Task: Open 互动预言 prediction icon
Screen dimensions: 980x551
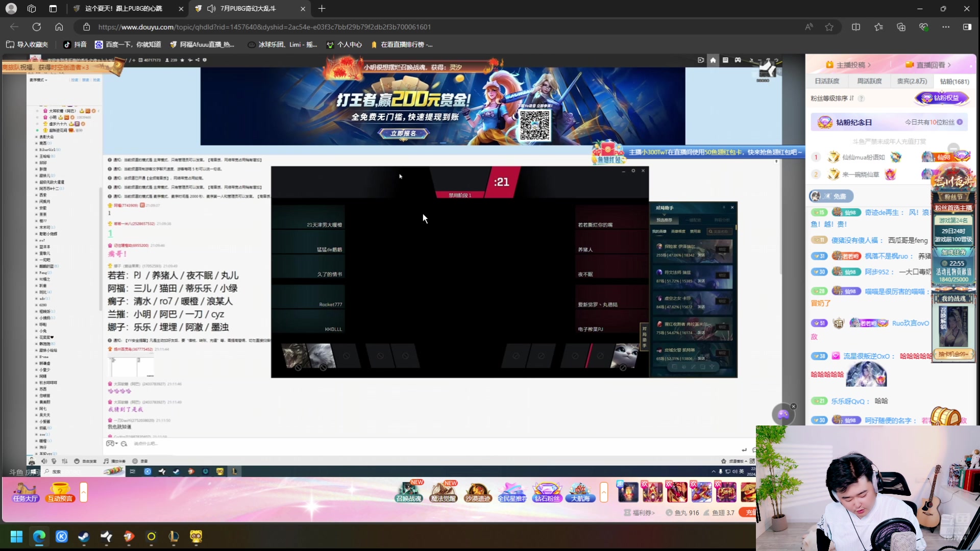Action: tap(60, 492)
